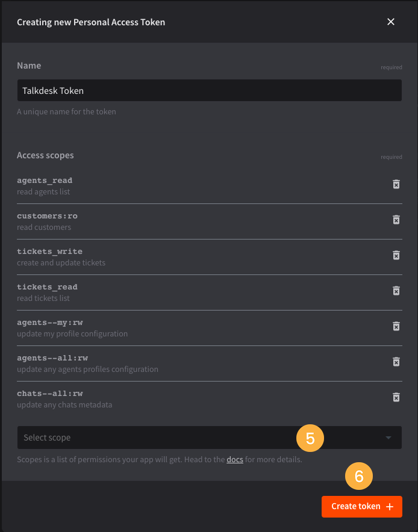This screenshot has width=418, height=532.
Task: Click the orange step 5 marker
Action: (310, 438)
